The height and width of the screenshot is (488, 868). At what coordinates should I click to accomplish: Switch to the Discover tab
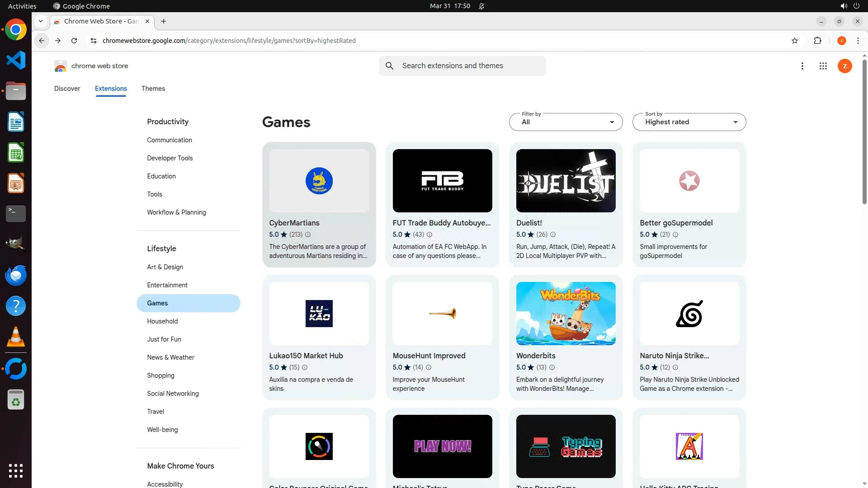click(67, 89)
